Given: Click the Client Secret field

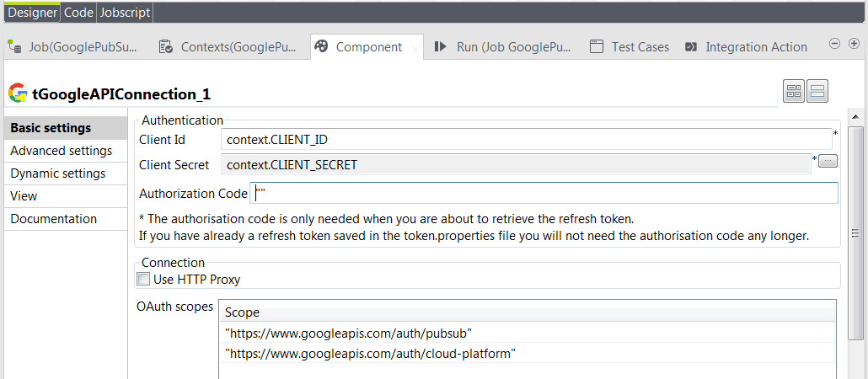Looking at the screenshot, I should coord(516,164).
